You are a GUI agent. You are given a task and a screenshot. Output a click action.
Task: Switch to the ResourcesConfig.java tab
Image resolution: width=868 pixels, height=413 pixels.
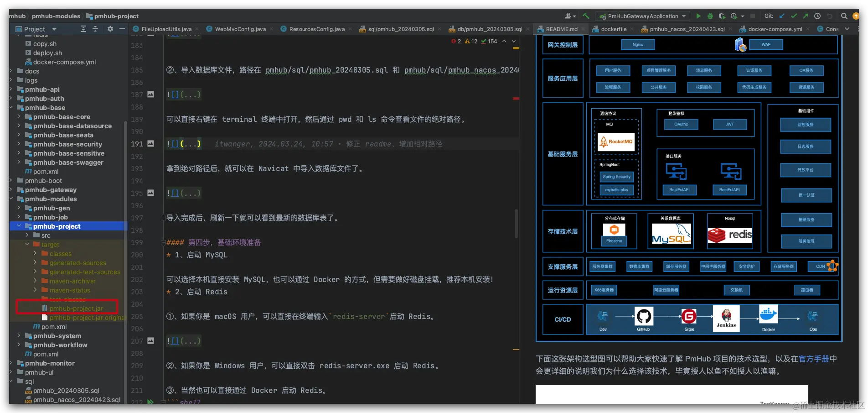317,29
